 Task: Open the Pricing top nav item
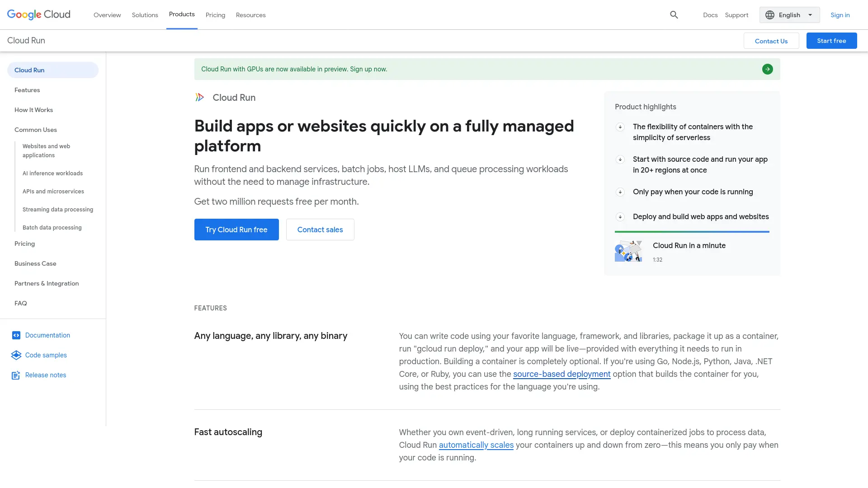coord(215,15)
